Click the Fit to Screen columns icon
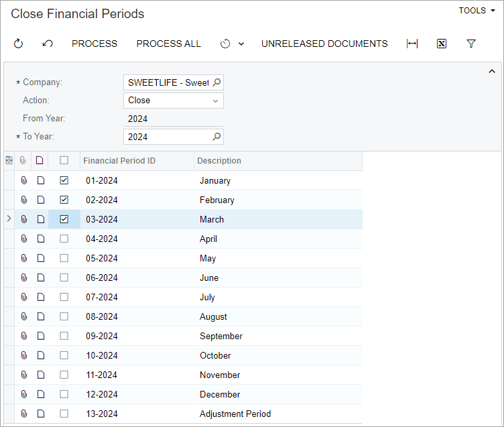 click(x=412, y=44)
